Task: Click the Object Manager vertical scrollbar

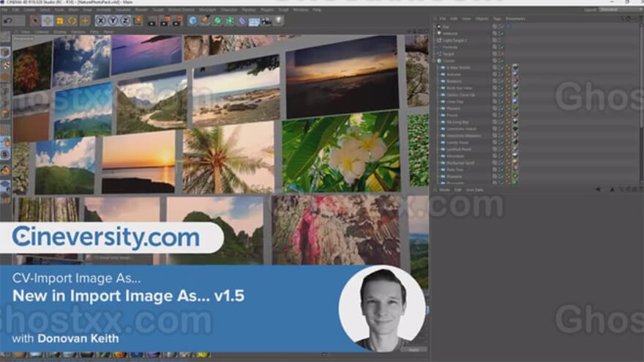Action: pyautogui.click(x=642, y=103)
